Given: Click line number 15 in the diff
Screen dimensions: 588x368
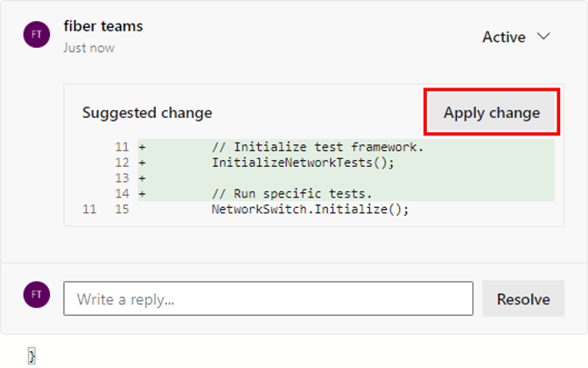Looking at the screenshot, I should coord(122,209).
